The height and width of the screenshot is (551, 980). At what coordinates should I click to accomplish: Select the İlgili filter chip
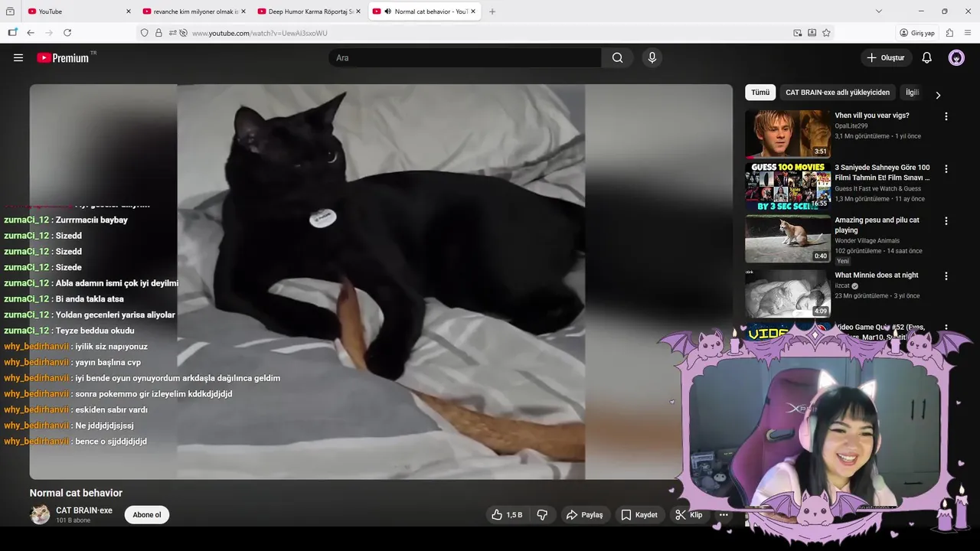(912, 92)
